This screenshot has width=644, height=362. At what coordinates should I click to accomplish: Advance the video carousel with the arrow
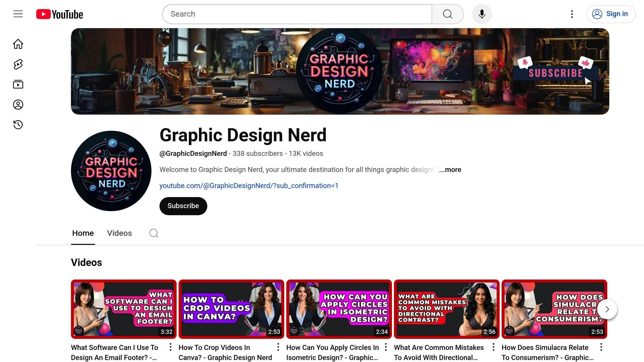(x=607, y=309)
